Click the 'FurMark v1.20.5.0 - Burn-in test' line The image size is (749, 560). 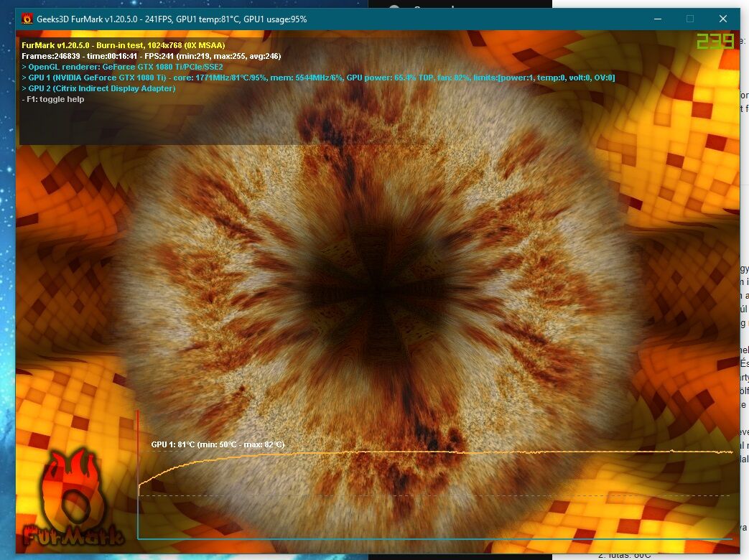coord(124,45)
